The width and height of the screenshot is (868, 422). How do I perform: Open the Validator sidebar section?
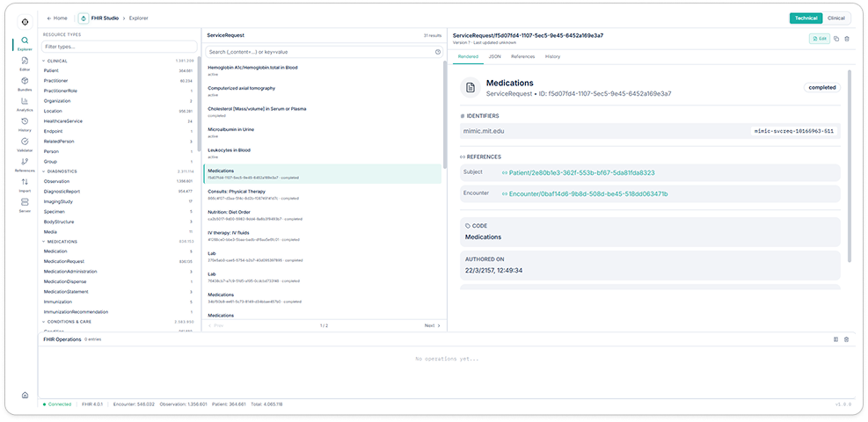[x=25, y=145]
